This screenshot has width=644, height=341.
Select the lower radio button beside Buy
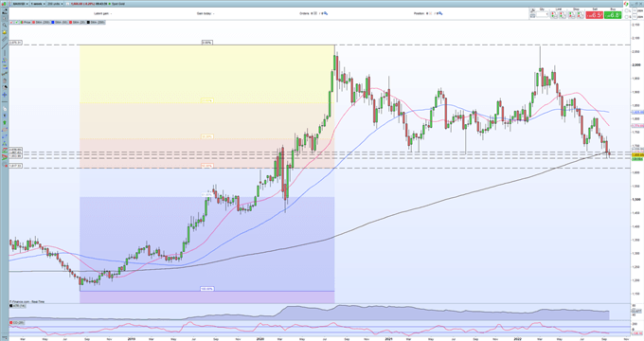pyautogui.click(x=626, y=16)
